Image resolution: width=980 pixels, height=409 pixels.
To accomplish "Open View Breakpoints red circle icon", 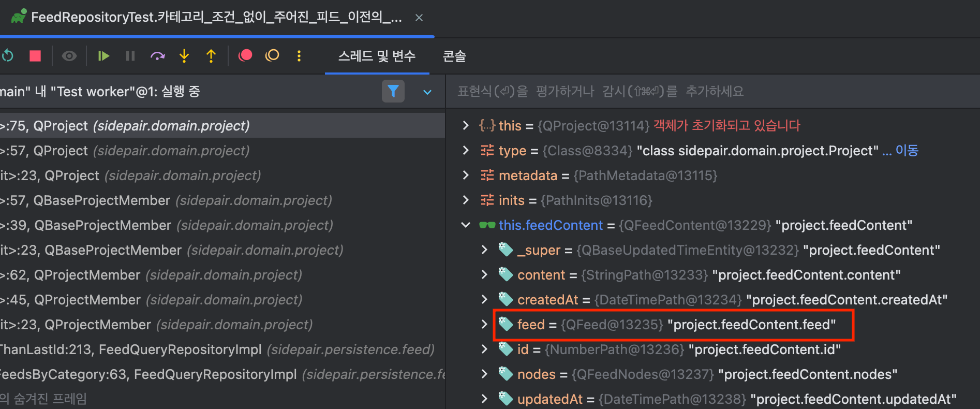I will (x=245, y=55).
